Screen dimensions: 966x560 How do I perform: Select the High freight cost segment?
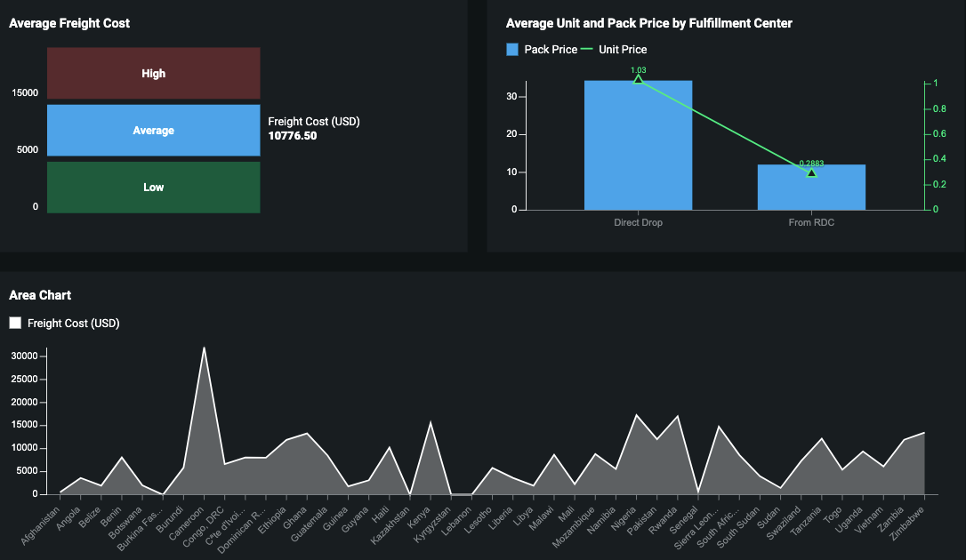click(x=153, y=74)
